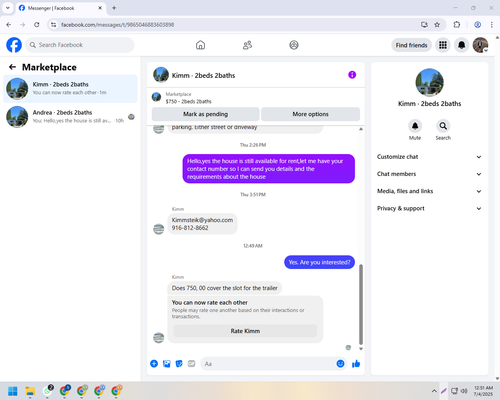The image size is (500, 400).
Task: Open Kimm 2beds 2baths conversation
Action: point(70,89)
